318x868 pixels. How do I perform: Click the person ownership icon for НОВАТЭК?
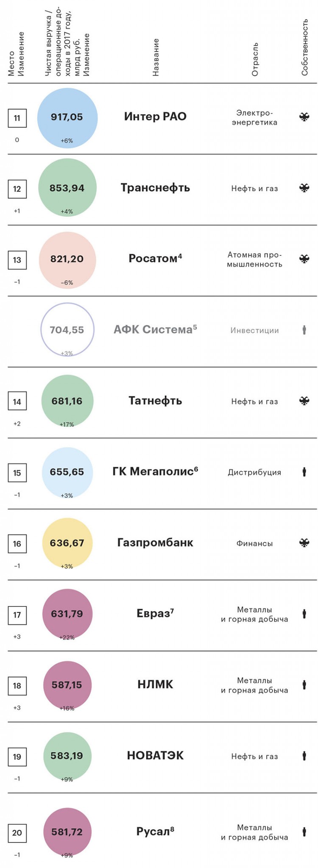(304, 755)
